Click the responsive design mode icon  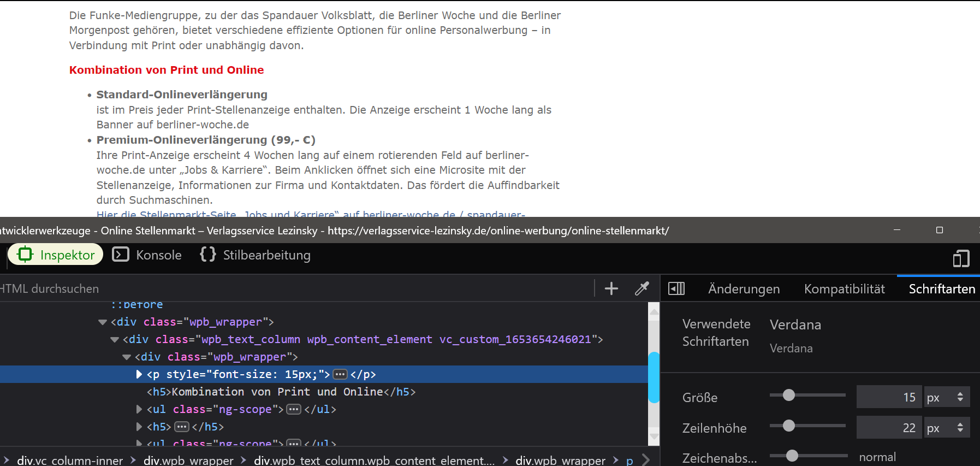click(x=960, y=258)
